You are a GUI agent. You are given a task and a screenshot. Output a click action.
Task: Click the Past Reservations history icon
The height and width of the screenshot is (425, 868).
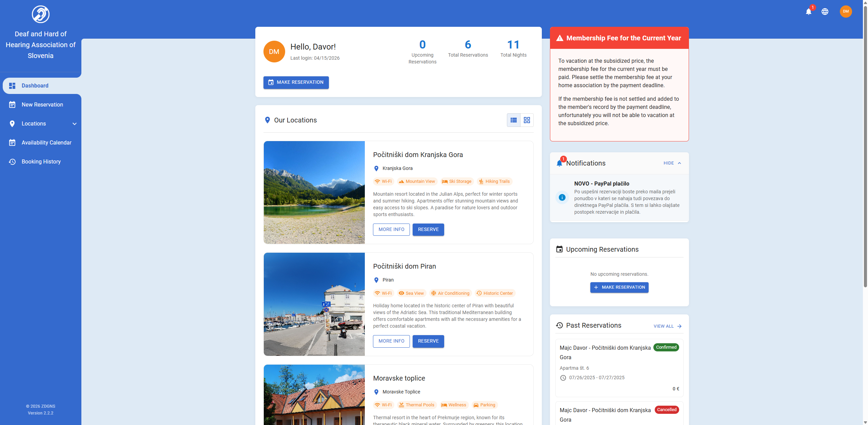pyautogui.click(x=559, y=325)
